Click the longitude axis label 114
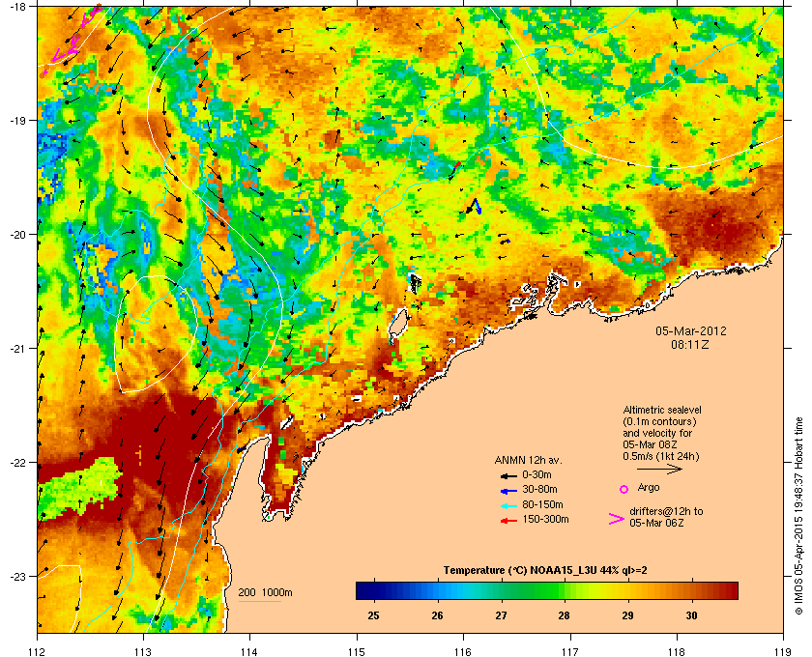This screenshot has height=657, width=812. coord(249,651)
